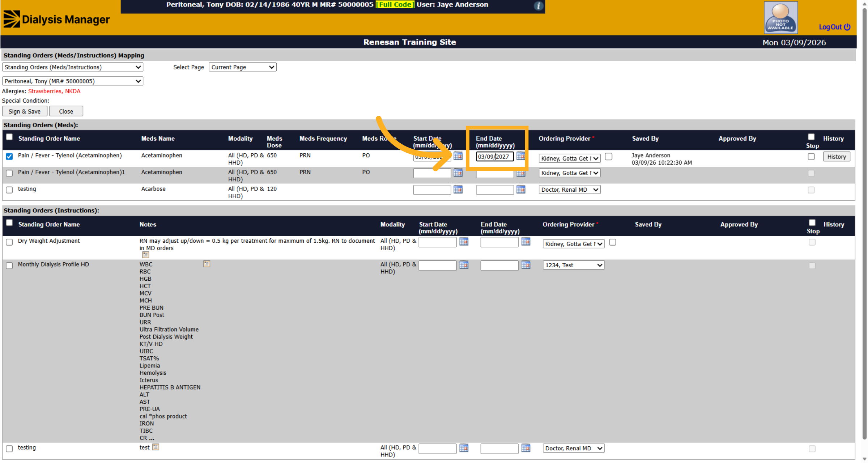Click the Dialysis Manager logo
Image resolution: width=868 pixels, height=463 pixels.
click(56, 19)
